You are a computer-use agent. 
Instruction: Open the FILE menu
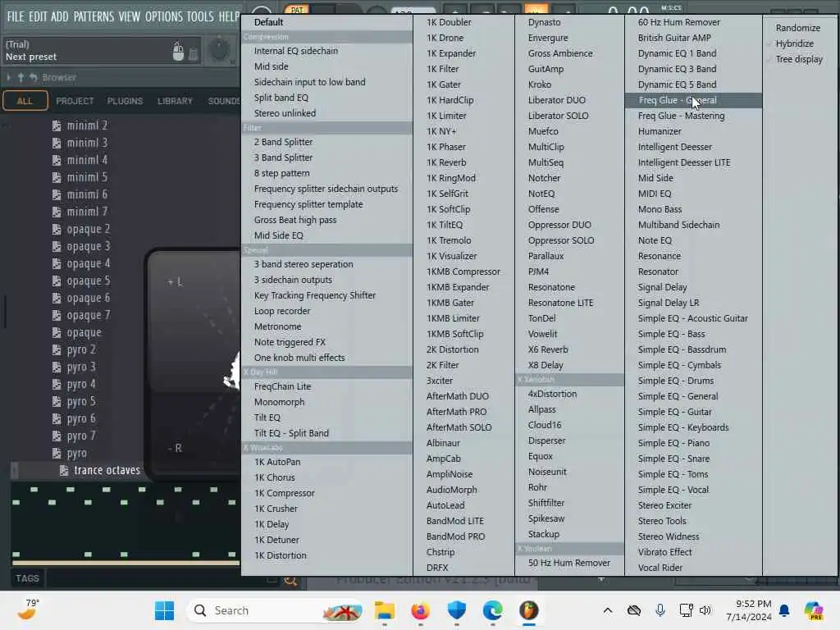16,16
